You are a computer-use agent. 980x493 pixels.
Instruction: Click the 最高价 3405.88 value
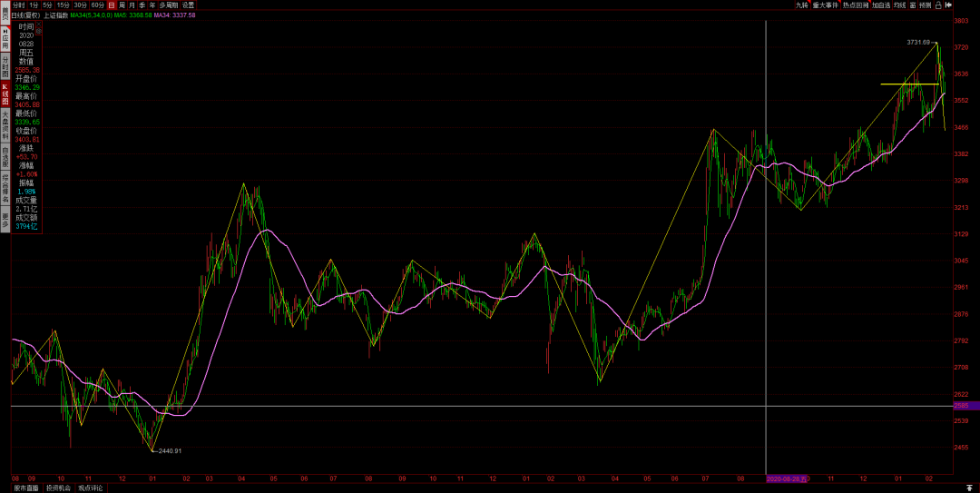tap(27, 104)
